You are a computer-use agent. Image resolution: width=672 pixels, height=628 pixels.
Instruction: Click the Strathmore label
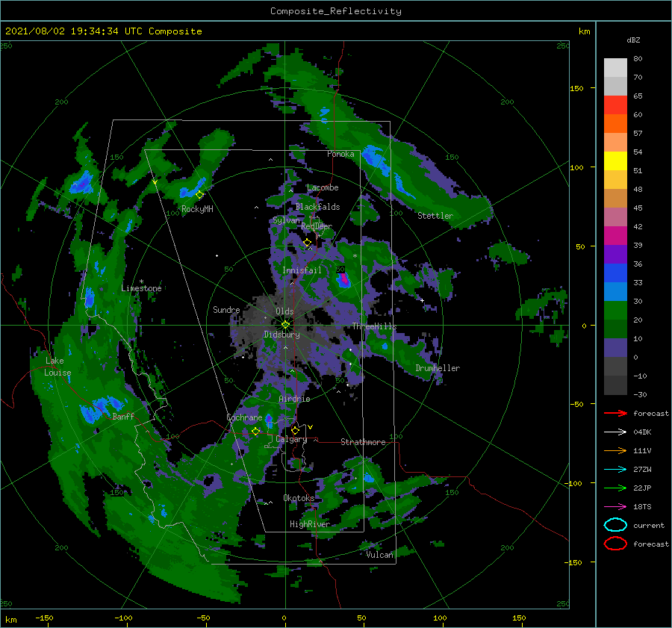click(363, 442)
